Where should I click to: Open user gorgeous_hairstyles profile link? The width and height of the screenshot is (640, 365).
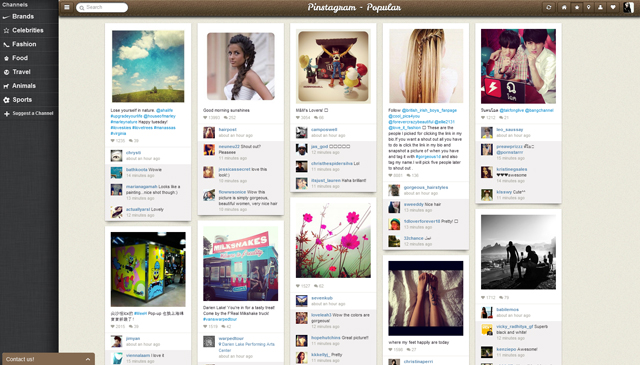point(426,187)
